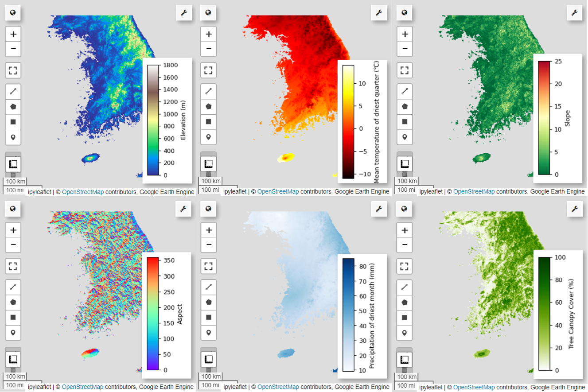Click the scale control icon on Tree Canopy map

point(405,360)
